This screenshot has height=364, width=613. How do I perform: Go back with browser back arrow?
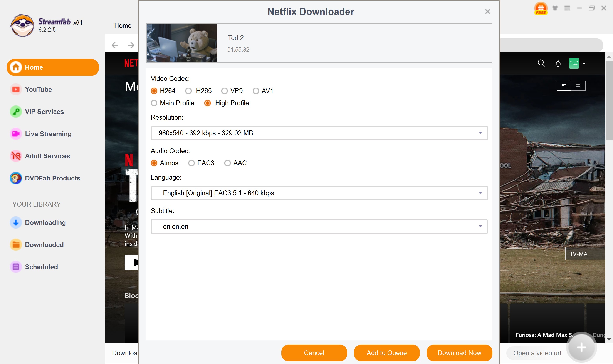coord(115,45)
